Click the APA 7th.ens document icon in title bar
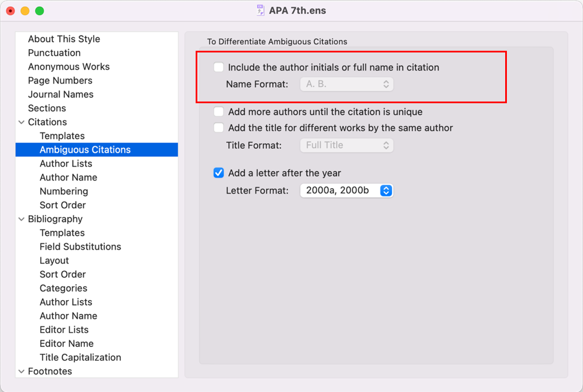This screenshot has height=392, width=583. pos(260,11)
